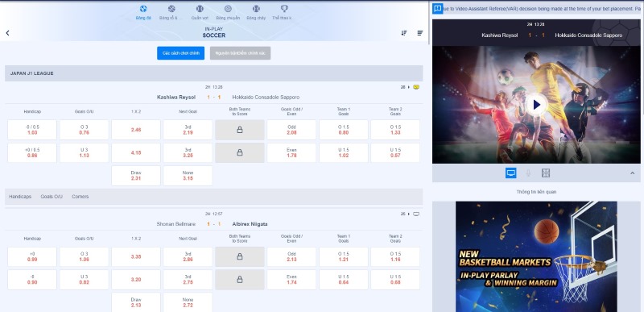Viewport: 644px width, 312px height.
Task: Toggle the live TV view under the video
Action: click(x=510, y=173)
